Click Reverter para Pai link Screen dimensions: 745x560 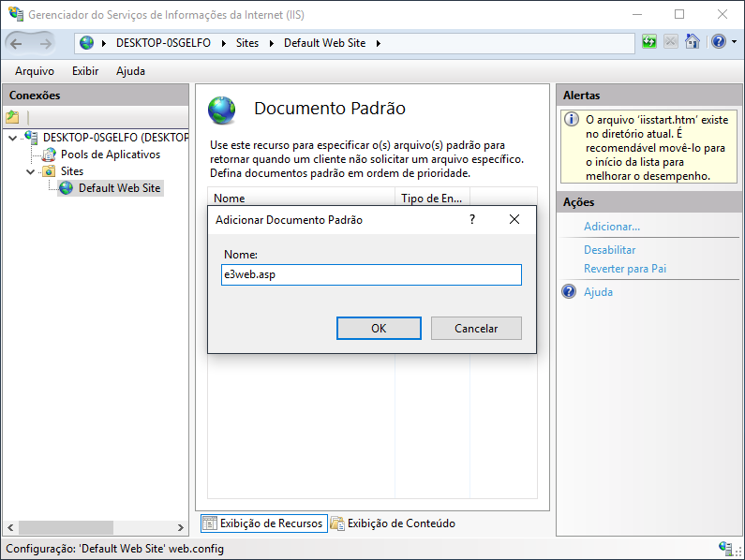(x=625, y=269)
